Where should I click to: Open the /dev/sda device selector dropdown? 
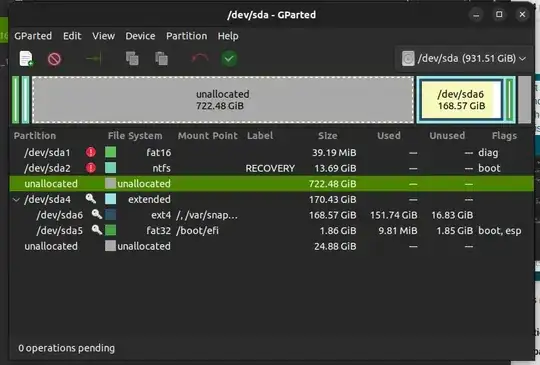pyautogui.click(x=464, y=58)
